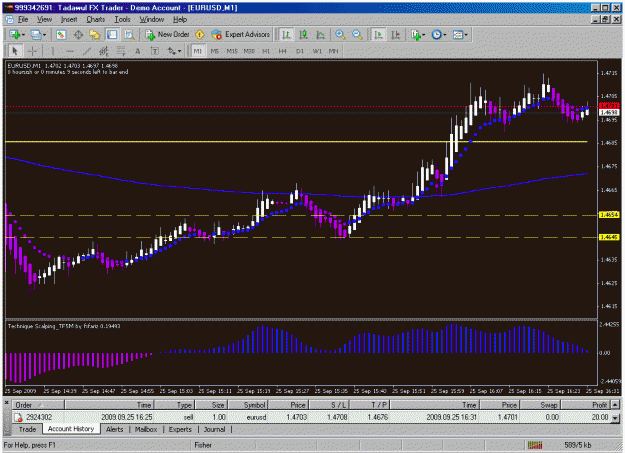Switch timeframe to M5
Image resolution: width=625 pixels, height=453 pixels.
[x=214, y=51]
